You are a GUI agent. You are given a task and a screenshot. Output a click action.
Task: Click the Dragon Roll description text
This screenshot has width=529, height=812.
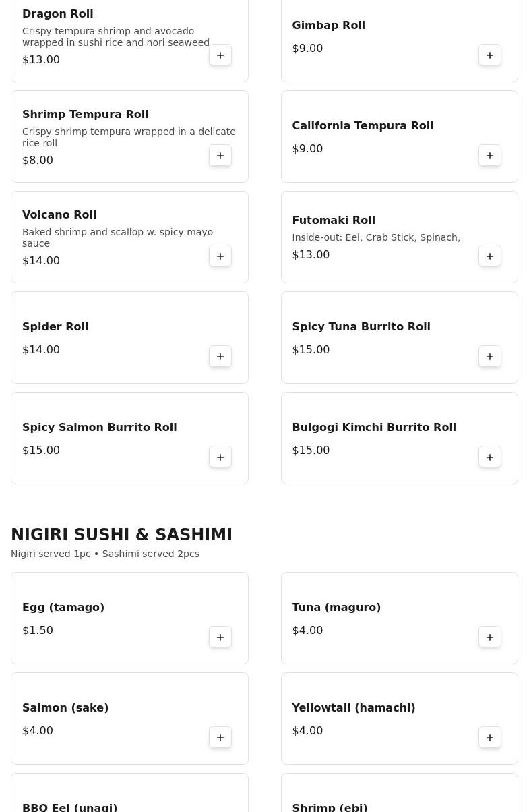coord(115,37)
